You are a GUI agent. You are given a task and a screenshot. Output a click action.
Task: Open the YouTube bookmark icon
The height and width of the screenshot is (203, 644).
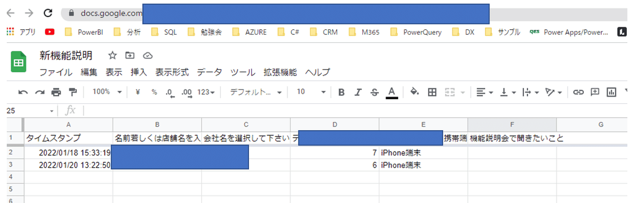click(x=50, y=32)
